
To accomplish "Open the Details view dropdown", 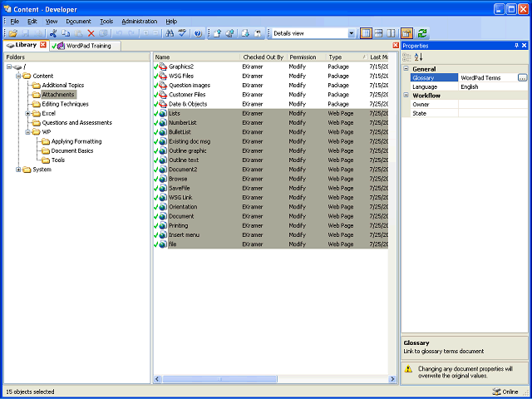I will coord(352,33).
